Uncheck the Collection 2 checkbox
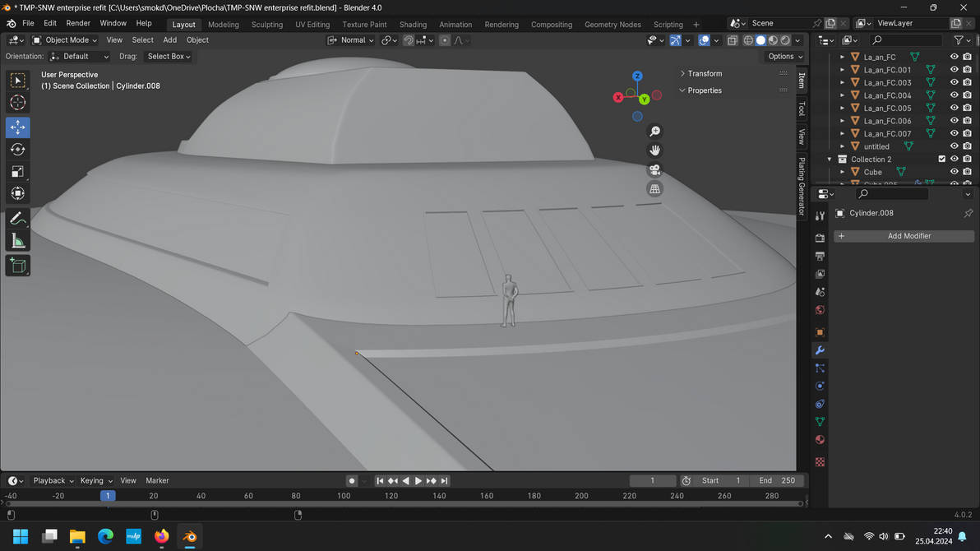The image size is (980, 551). pos(941,159)
